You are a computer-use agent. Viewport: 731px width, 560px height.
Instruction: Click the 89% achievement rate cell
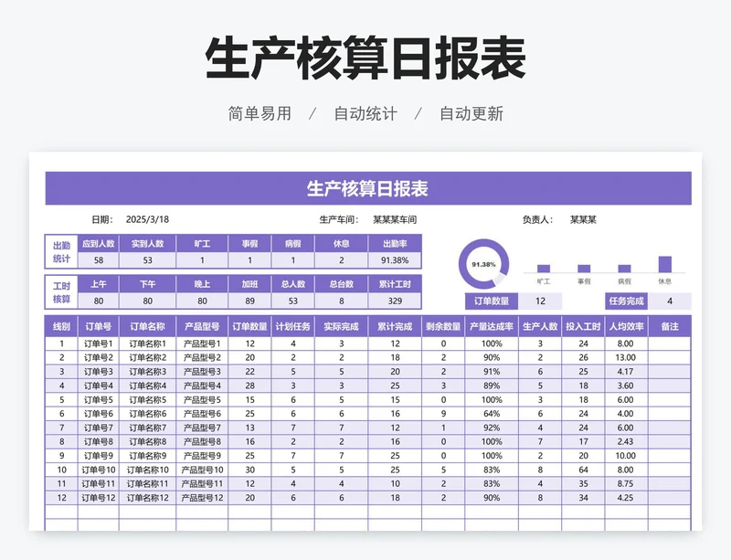tap(492, 386)
